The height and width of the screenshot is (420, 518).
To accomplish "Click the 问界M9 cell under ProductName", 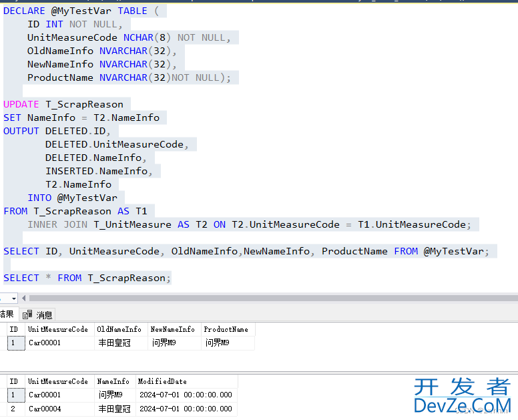I will 228,343.
